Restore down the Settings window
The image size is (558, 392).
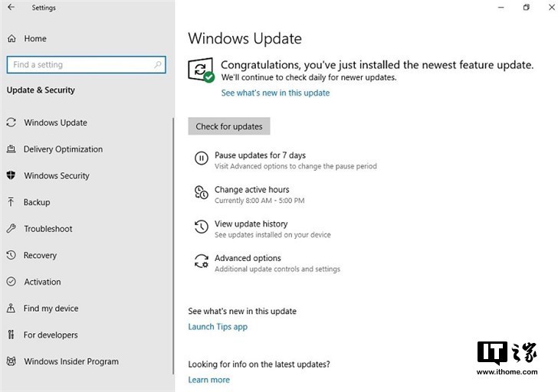coord(526,8)
